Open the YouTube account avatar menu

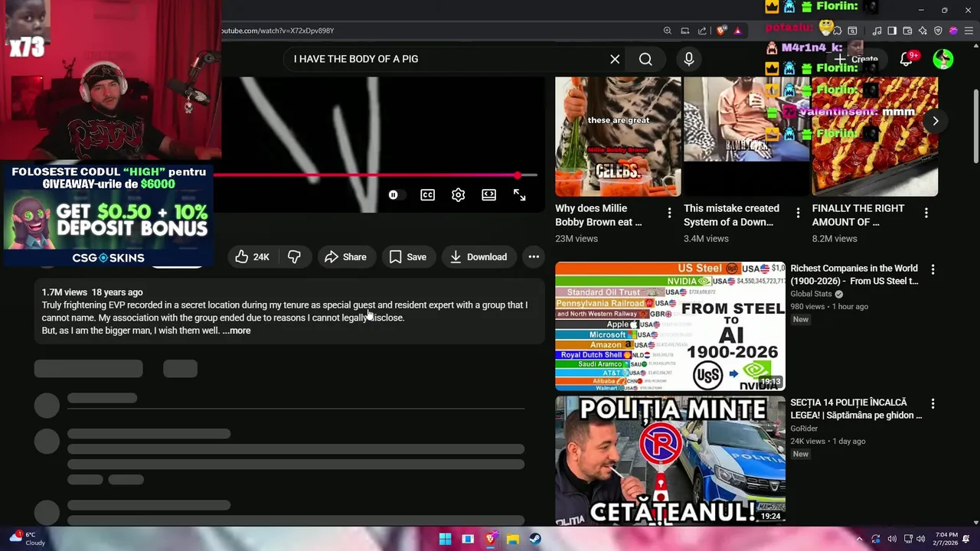tap(943, 59)
